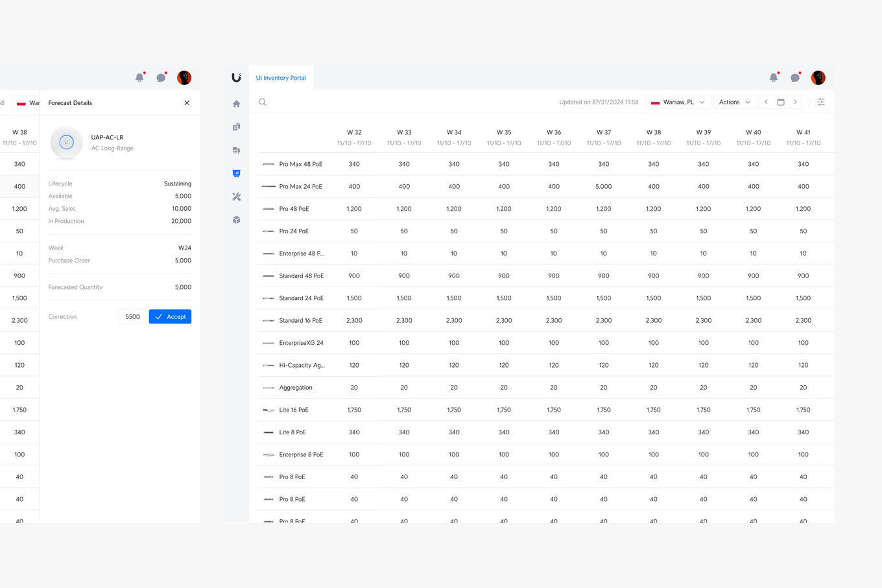This screenshot has height=588, width=882.
Task: Select the W 35 column header
Action: [504, 137]
